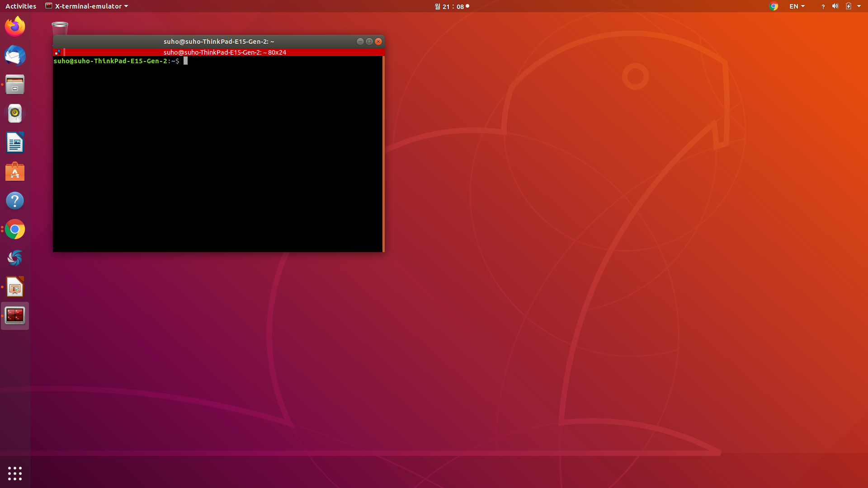Launch LibreOffice Writer from dock
868x488 pixels.
(x=15, y=143)
